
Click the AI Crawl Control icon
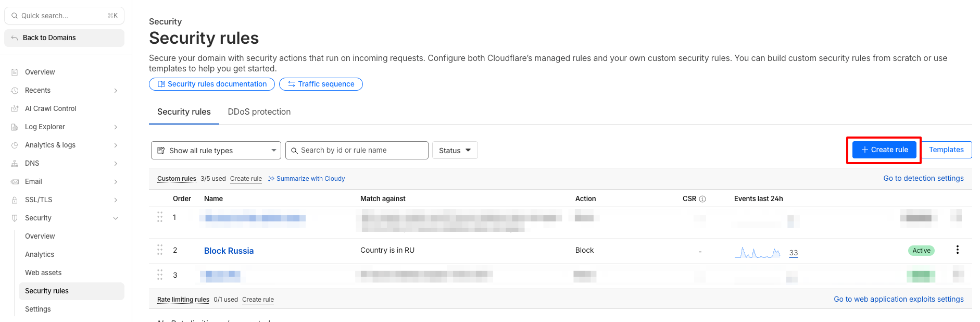(15, 108)
